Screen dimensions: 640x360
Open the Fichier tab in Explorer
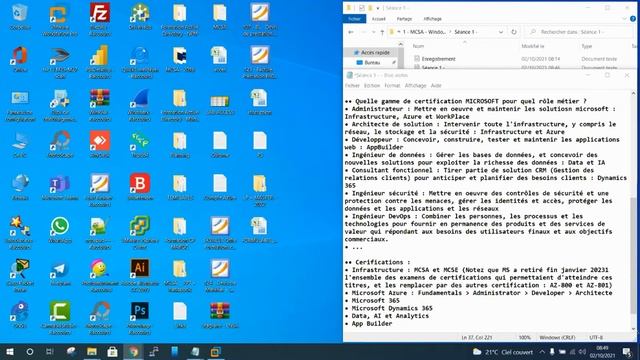tap(354, 19)
